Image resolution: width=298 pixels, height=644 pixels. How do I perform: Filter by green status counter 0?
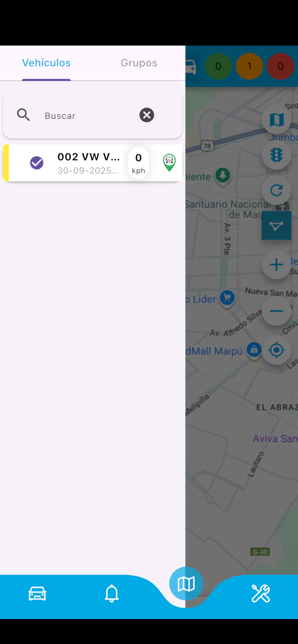pos(218,66)
